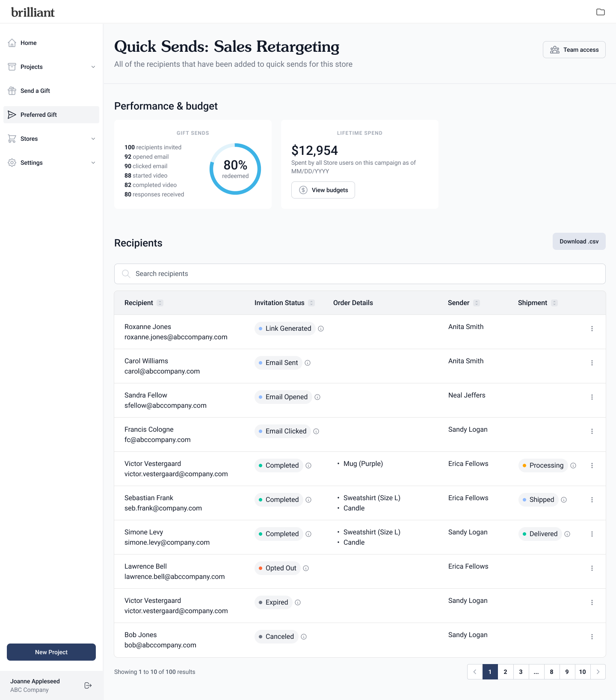Click the $12,954 lifetime spend amount
This screenshot has height=700, width=616.
coord(314,151)
